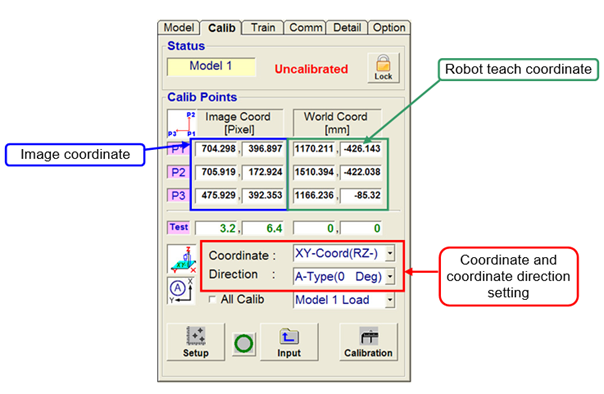
Task: Click the Status group title
Action: [x=186, y=46]
